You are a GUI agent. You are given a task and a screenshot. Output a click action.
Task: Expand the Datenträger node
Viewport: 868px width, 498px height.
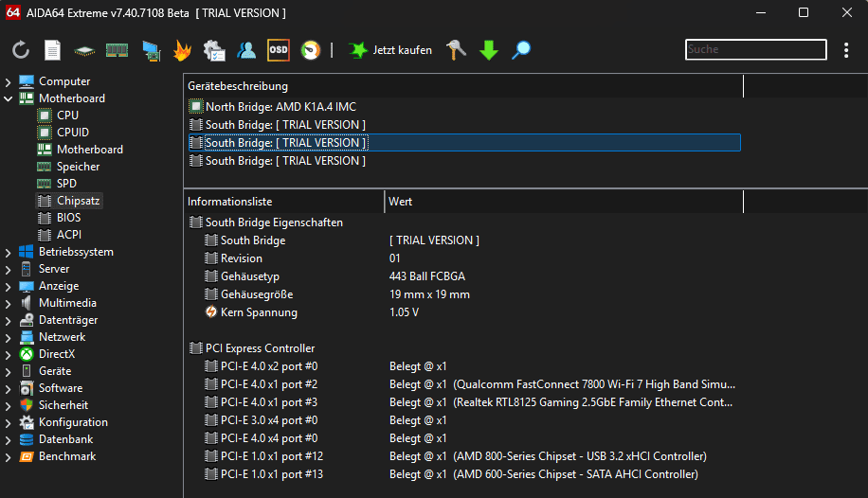(8, 321)
